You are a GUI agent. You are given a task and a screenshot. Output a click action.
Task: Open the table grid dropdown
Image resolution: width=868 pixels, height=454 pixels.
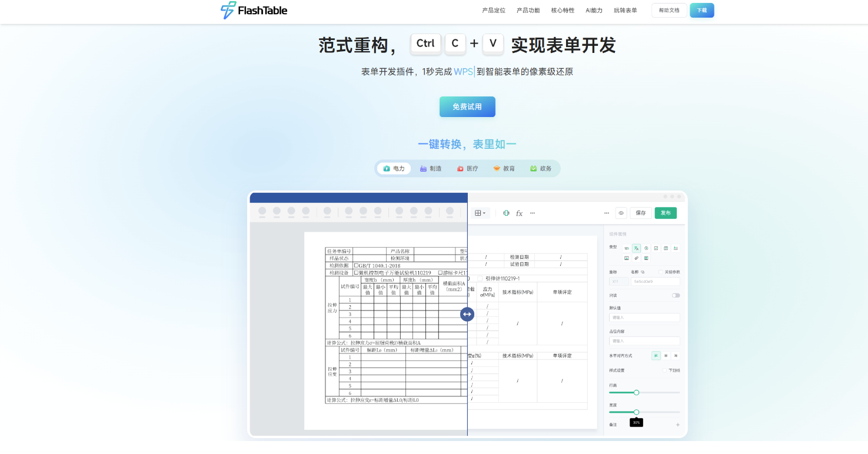[480, 213]
